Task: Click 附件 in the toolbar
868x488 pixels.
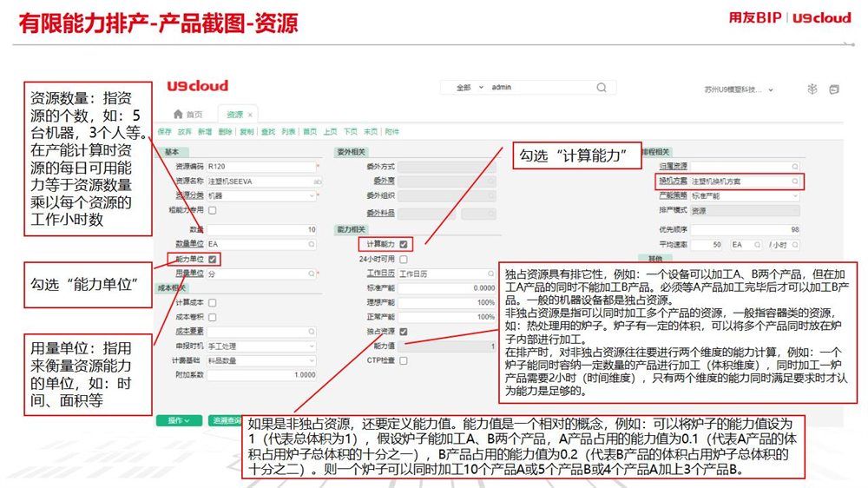Action: [x=392, y=132]
